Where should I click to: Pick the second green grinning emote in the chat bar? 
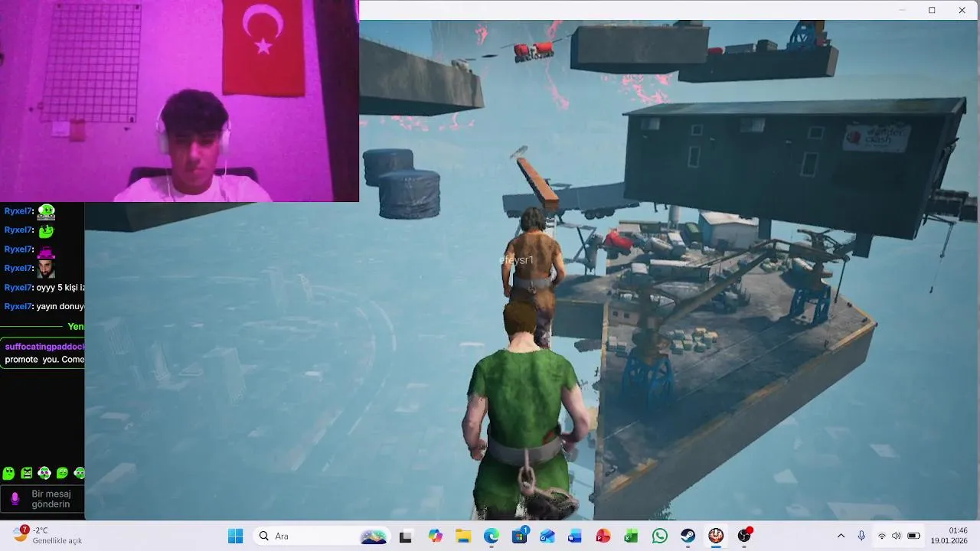(x=27, y=473)
